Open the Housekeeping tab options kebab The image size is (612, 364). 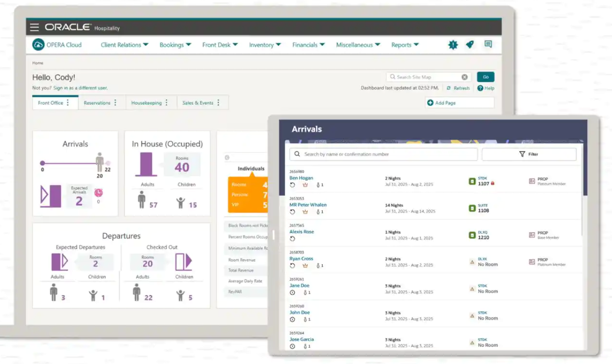(167, 103)
